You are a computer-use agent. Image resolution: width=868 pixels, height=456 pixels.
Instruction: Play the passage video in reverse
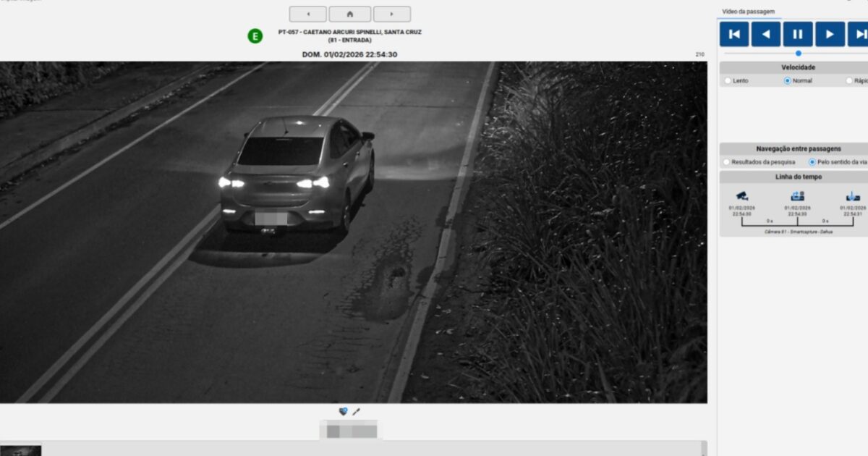coord(765,34)
